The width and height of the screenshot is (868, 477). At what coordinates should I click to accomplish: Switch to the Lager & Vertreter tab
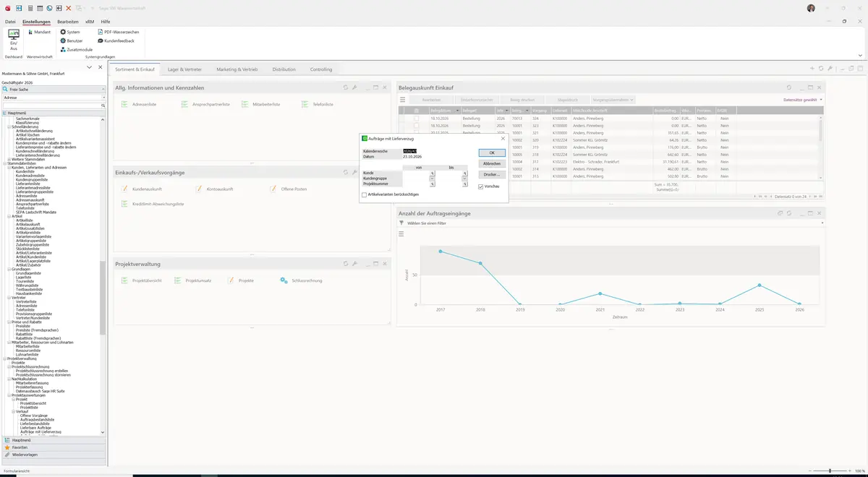tap(184, 69)
